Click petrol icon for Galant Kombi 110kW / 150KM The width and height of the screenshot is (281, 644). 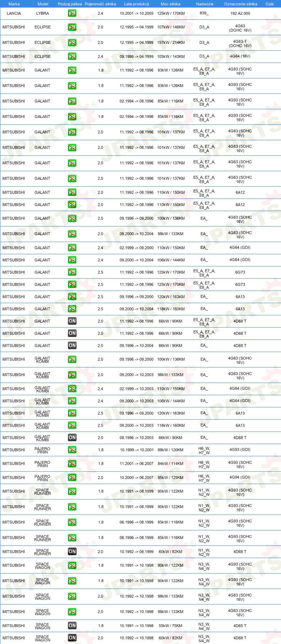72,389
